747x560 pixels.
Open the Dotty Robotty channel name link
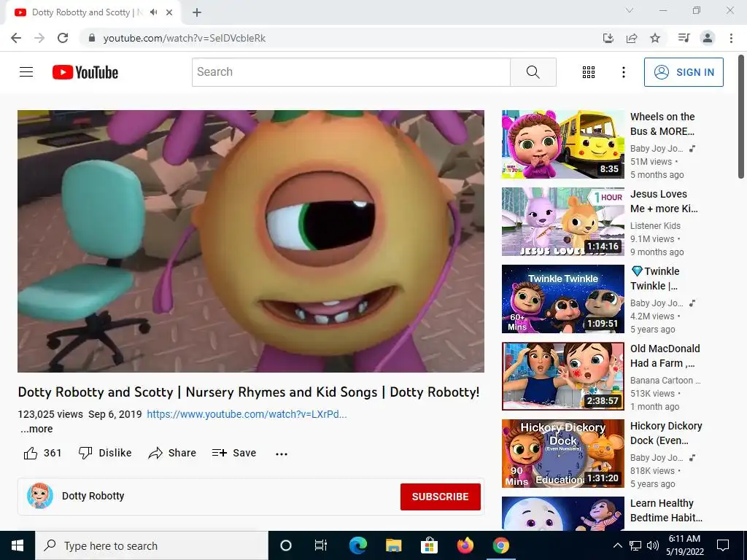[93, 496]
